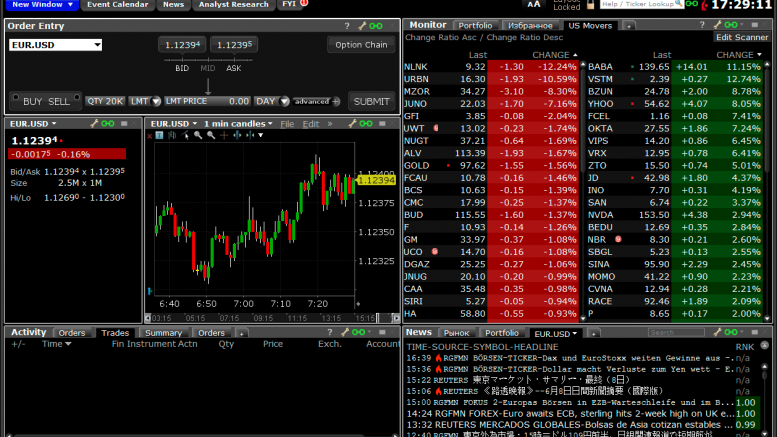Click the SUBMIT order button
Screen dimensions: 777x437
(372, 101)
